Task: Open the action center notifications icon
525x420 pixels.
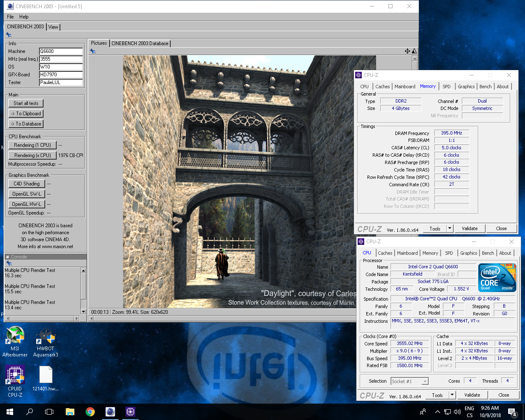Action: 512,412
